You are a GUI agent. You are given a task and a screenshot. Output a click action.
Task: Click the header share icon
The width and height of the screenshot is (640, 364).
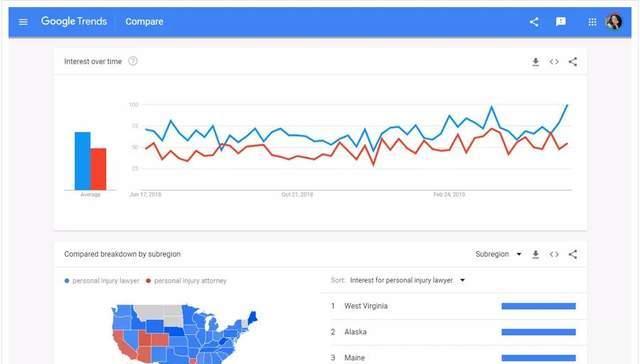pyautogui.click(x=534, y=22)
